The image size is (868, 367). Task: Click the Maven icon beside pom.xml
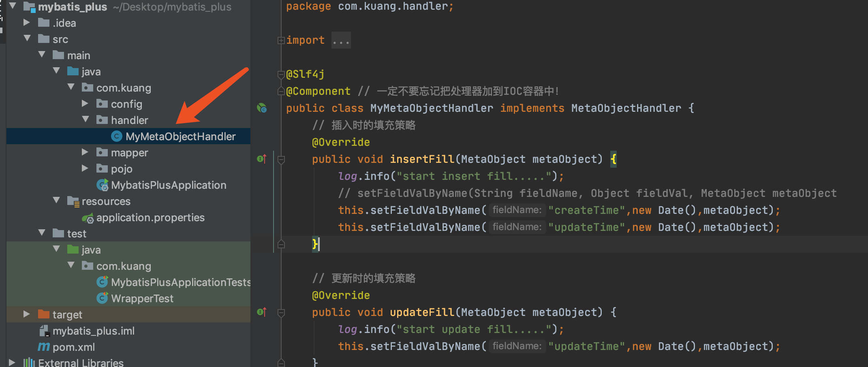click(x=44, y=347)
